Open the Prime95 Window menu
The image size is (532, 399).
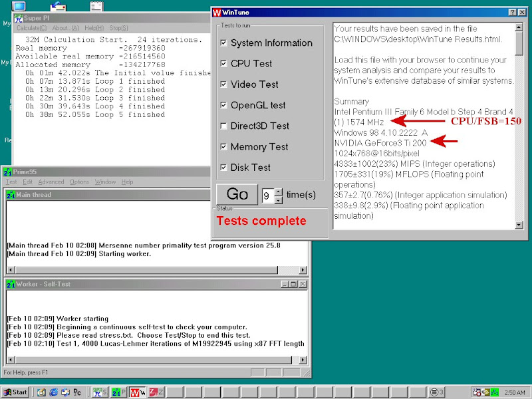click(x=105, y=182)
